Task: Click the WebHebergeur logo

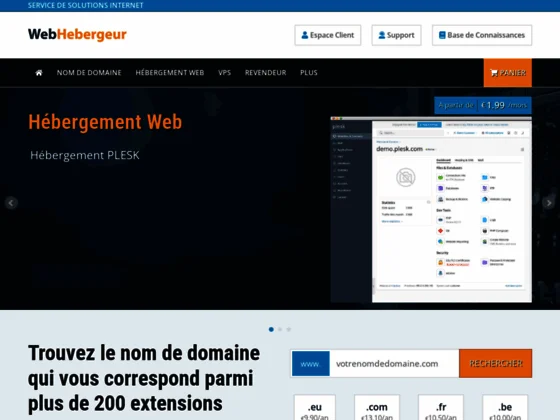Action: [x=77, y=34]
